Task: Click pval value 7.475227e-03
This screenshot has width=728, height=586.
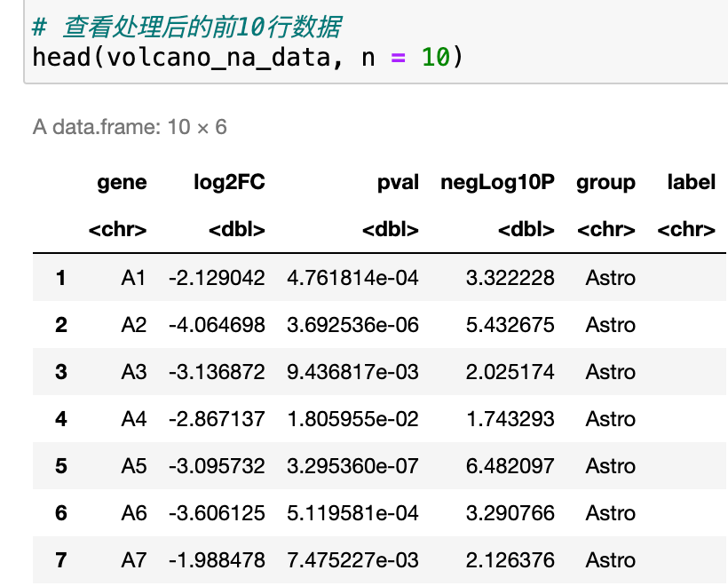Action: click(x=352, y=560)
